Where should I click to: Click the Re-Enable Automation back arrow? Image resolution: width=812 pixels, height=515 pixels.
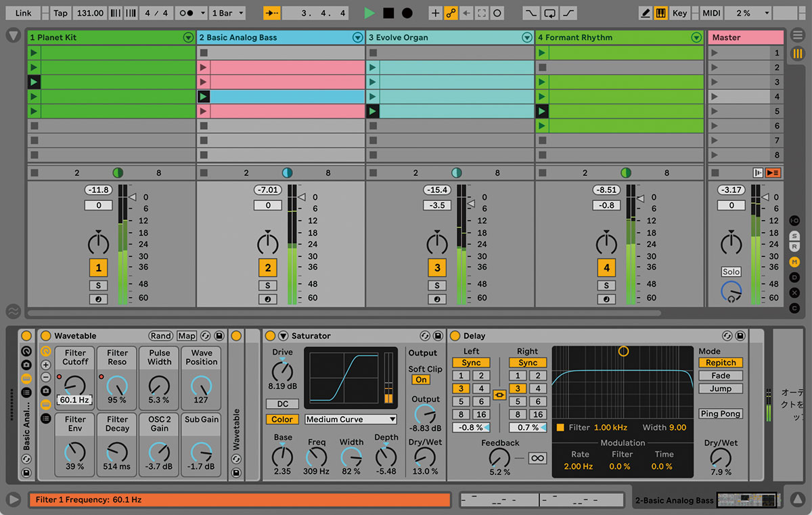coord(466,13)
